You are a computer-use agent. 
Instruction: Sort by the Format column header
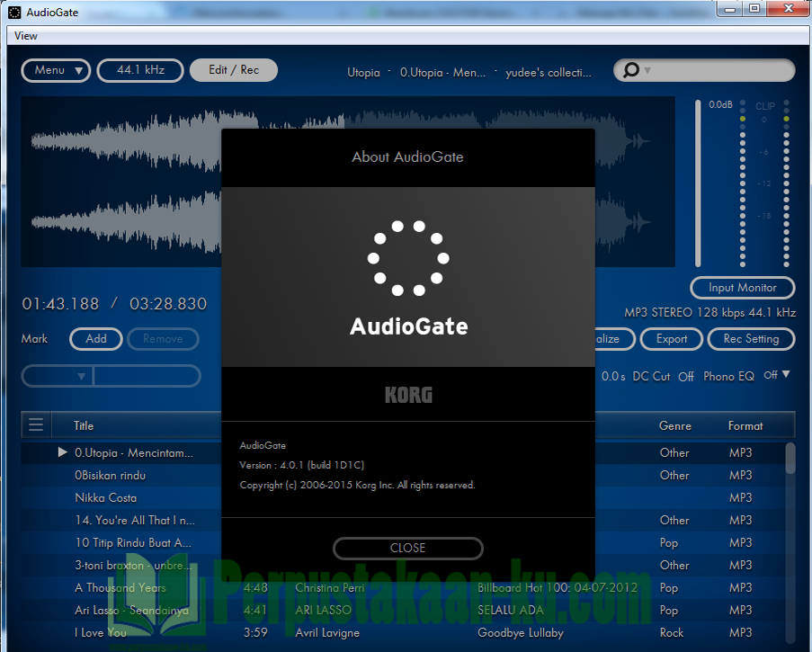(x=745, y=425)
